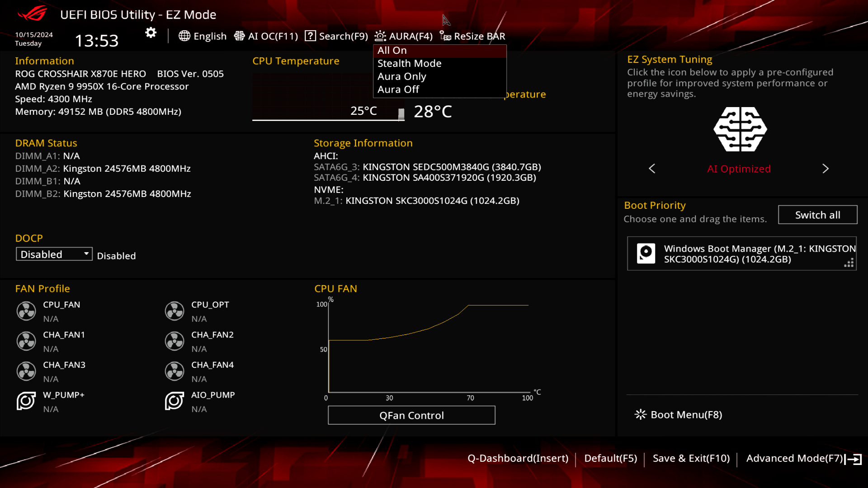Launch AI OC using its brain icon
Image resolution: width=868 pixels, height=488 pixels.
(x=239, y=36)
